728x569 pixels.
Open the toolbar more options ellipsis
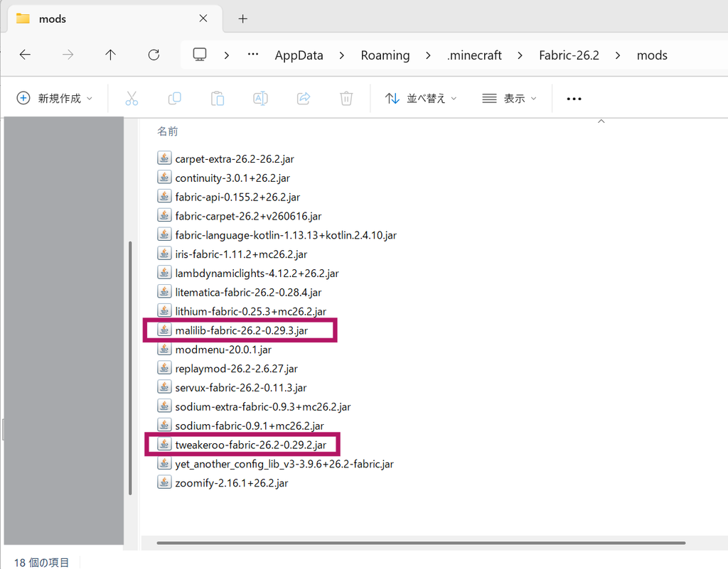[574, 99]
